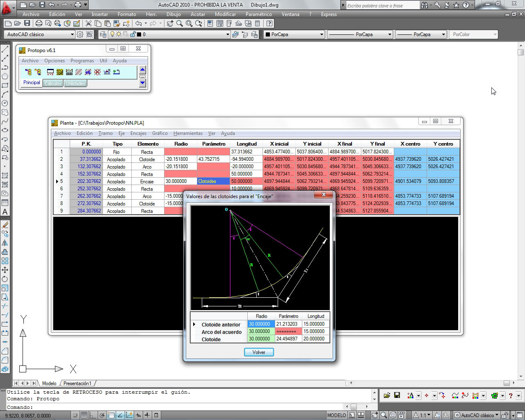
Task: Click the Cut icon in standard toolbar
Action: pos(88,23)
